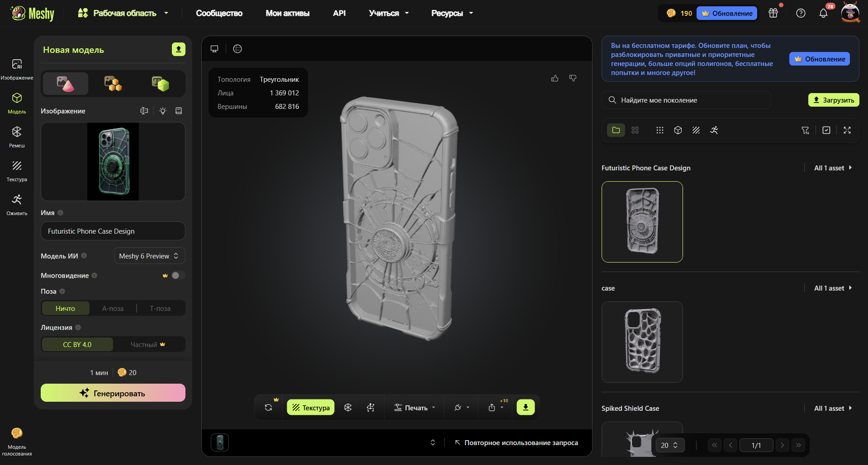The image size is (868, 465).
Task: Click the green Текстура button
Action: click(311, 407)
